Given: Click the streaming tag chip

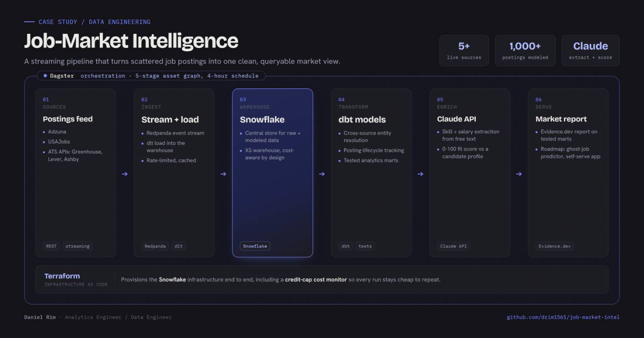Looking at the screenshot, I should tap(77, 246).
